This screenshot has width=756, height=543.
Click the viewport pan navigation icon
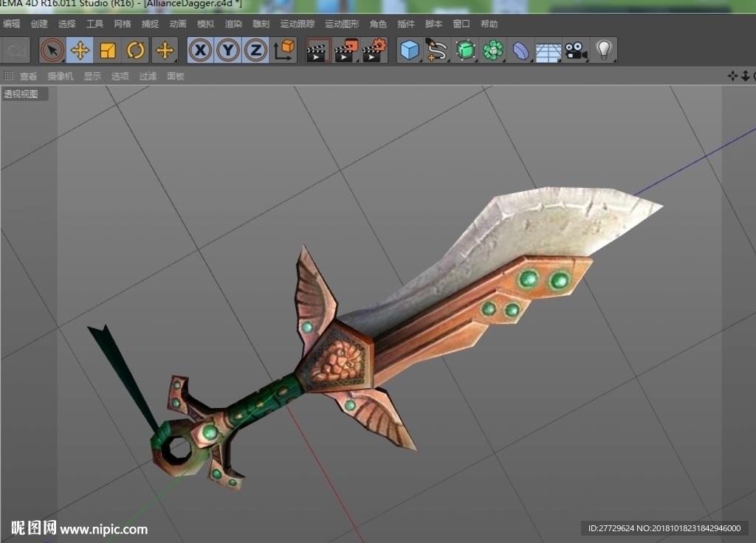click(733, 76)
